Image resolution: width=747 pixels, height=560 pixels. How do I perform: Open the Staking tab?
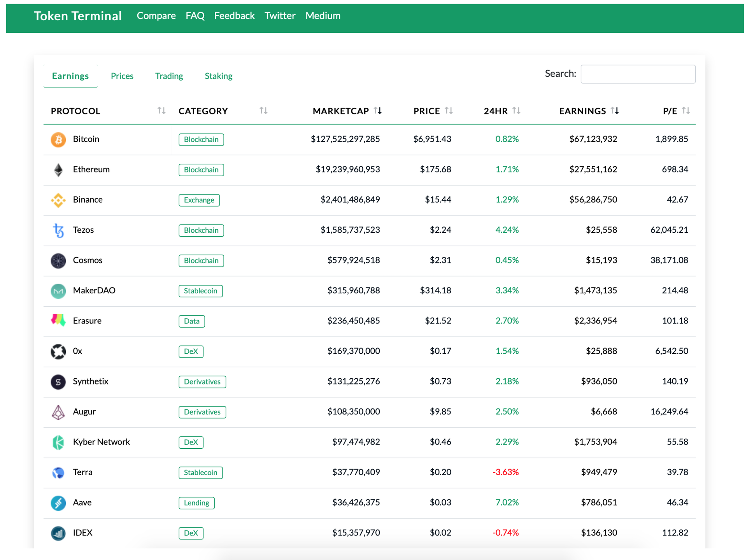(x=218, y=76)
